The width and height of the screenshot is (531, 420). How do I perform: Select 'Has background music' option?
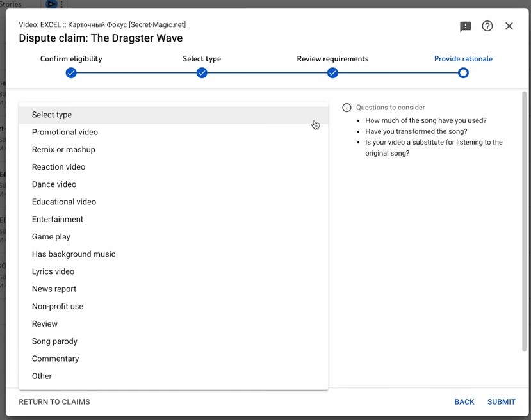pos(174,254)
